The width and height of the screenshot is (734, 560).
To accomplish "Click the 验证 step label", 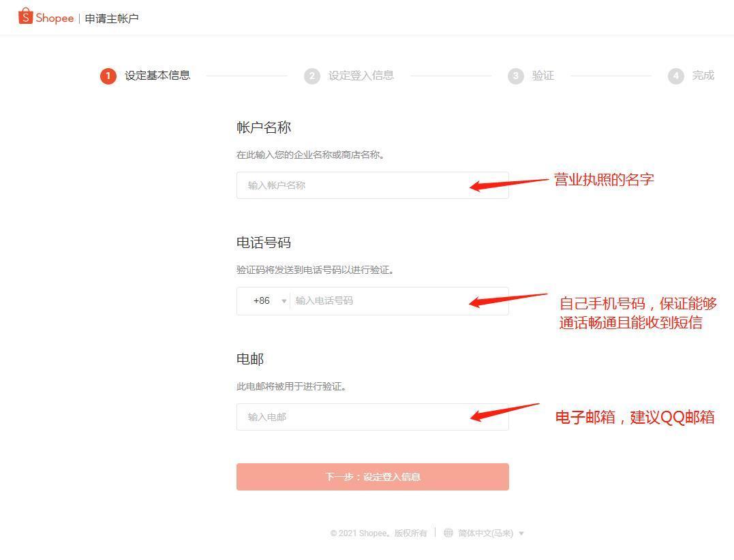I will tap(543, 76).
